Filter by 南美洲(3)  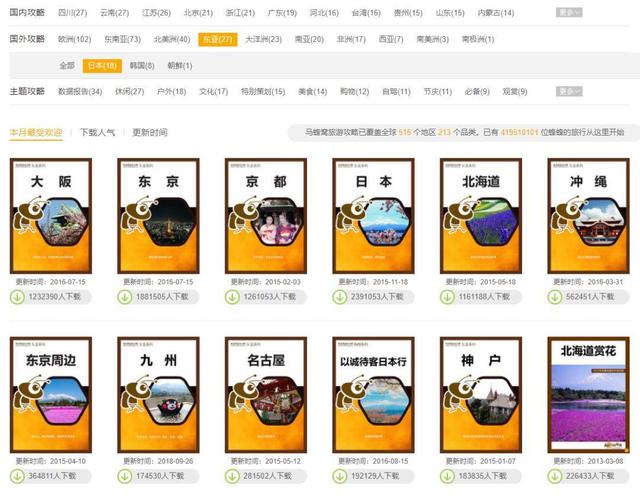pos(433,39)
